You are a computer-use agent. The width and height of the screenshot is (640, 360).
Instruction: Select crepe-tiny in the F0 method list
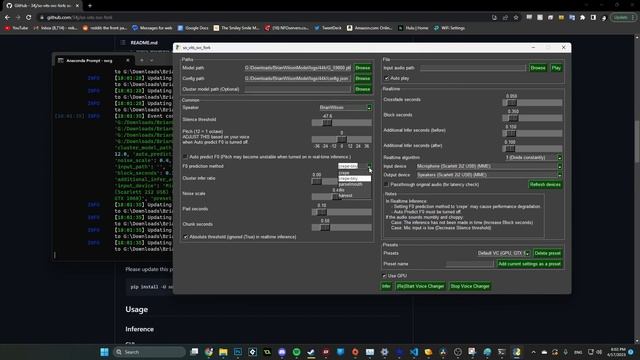click(x=355, y=178)
